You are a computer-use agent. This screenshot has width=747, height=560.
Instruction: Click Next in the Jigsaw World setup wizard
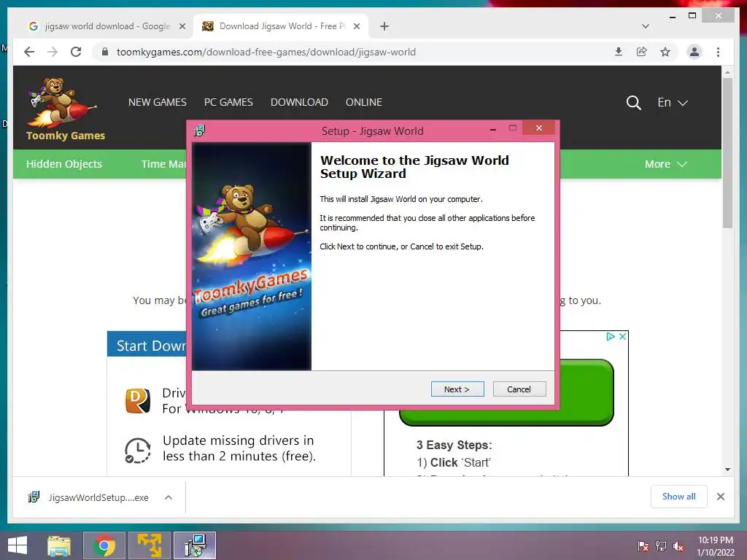click(x=457, y=389)
